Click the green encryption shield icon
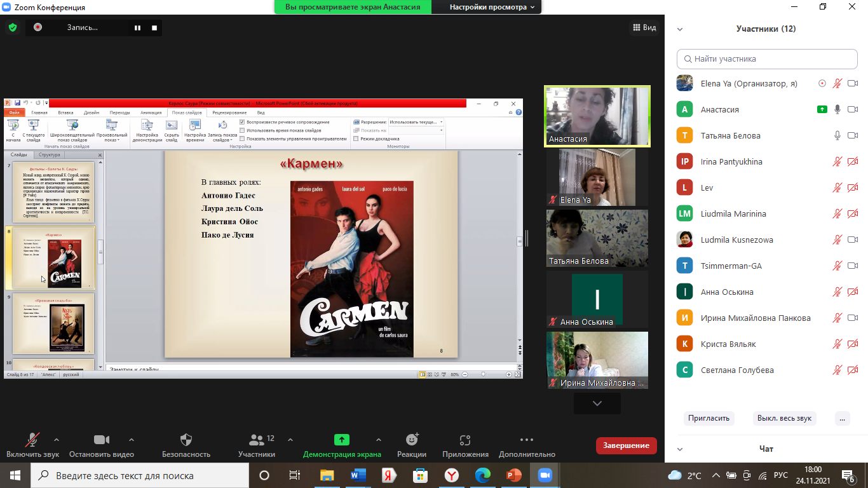The height and width of the screenshot is (488, 868). pyautogui.click(x=12, y=27)
